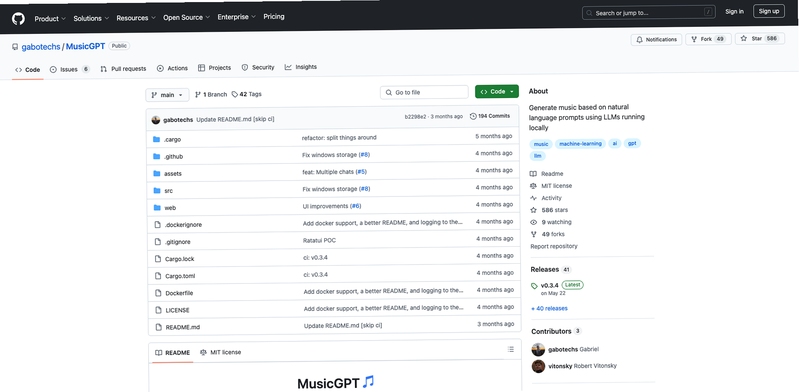The height and width of the screenshot is (392, 800).
Task: Open the README outline list icon
Action: pos(511,349)
